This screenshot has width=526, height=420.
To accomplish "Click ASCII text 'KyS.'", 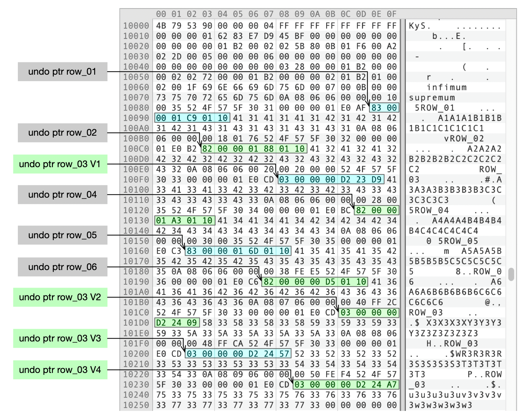I will [420, 26].
